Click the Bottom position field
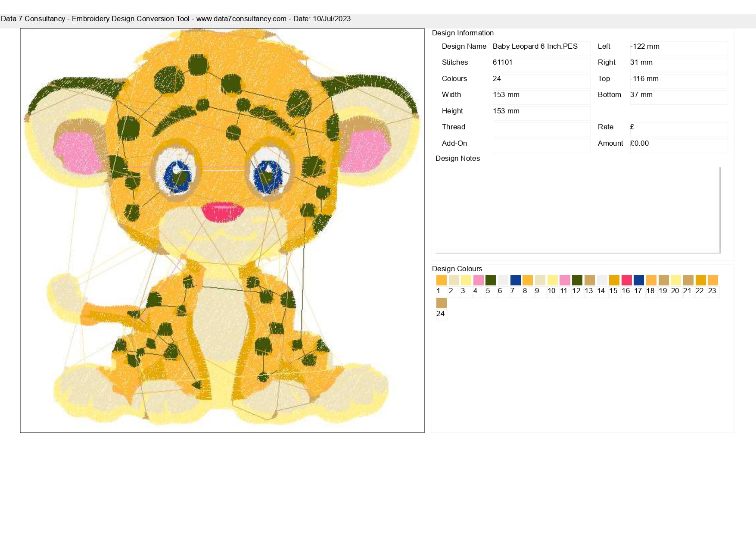The height and width of the screenshot is (535, 756). 679,97
